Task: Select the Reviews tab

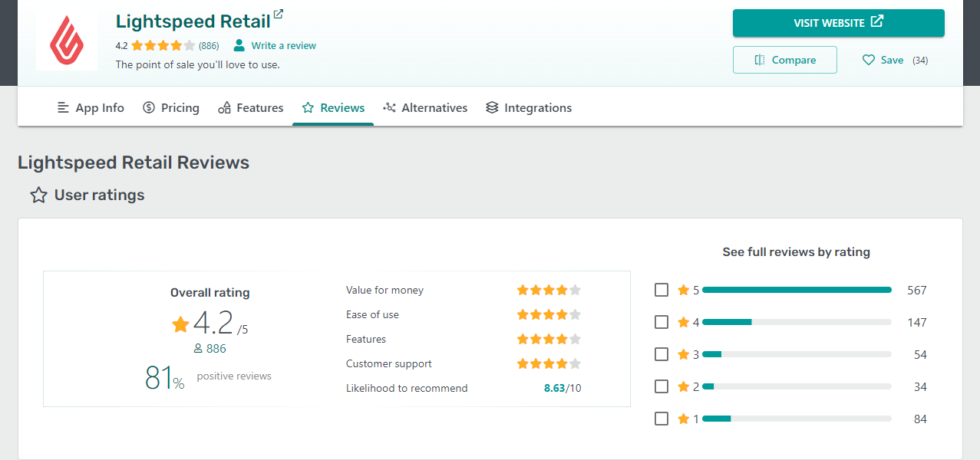Action: click(x=333, y=108)
